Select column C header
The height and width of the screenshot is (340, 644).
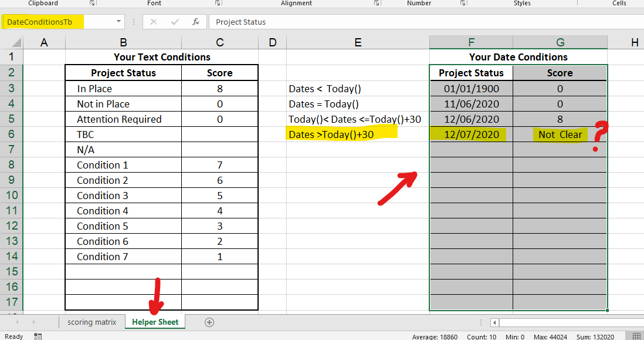pyautogui.click(x=220, y=42)
